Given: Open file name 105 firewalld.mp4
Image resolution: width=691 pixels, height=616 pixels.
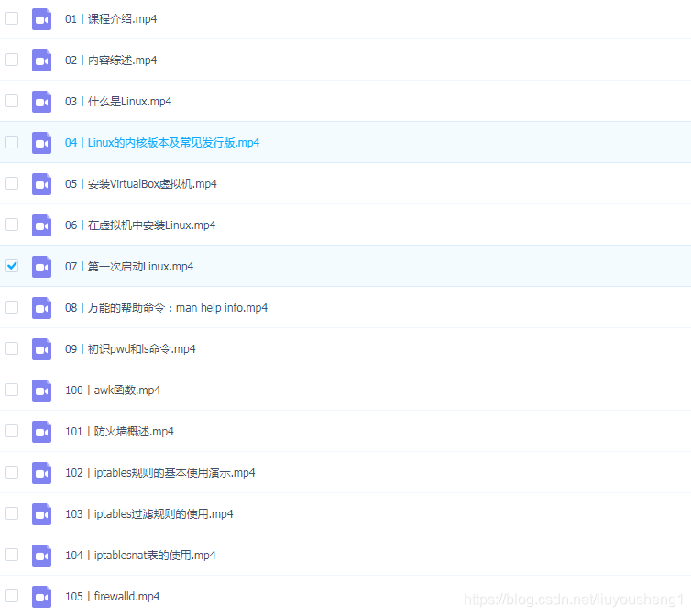Looking at the screenshot, I should (113, 596).
